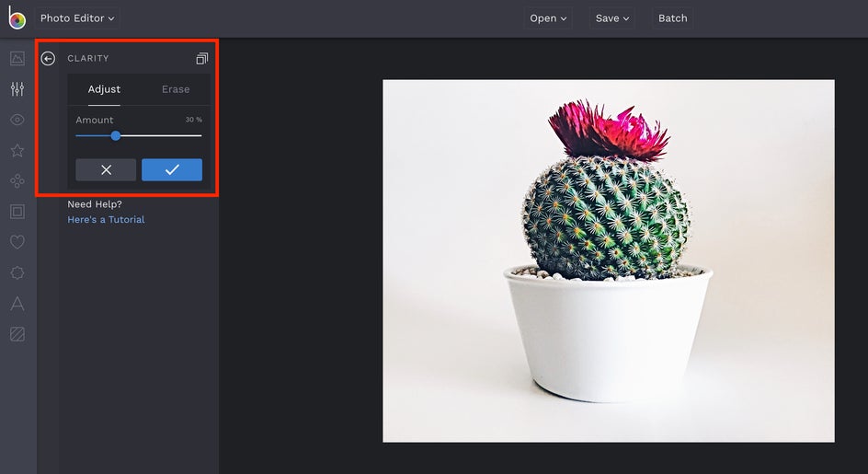
Task: Expand the Save menu
Action: (612, 18)
